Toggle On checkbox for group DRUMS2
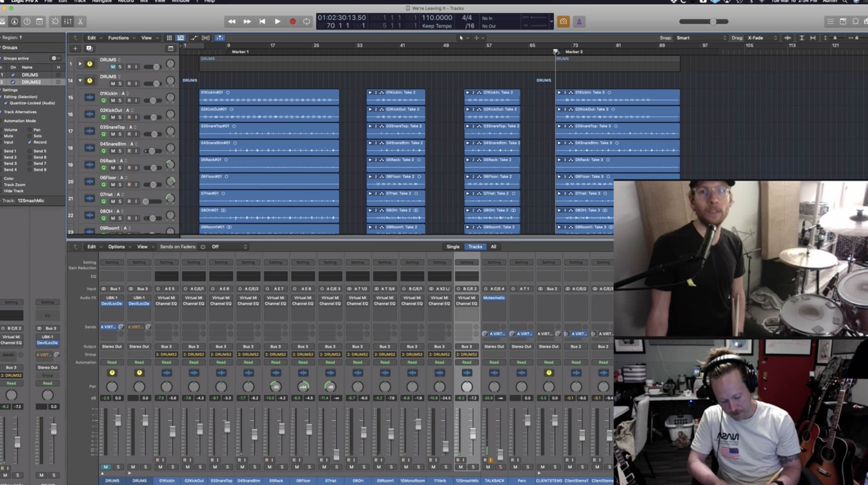Screen dimensions: 868x485 (13, 82)
